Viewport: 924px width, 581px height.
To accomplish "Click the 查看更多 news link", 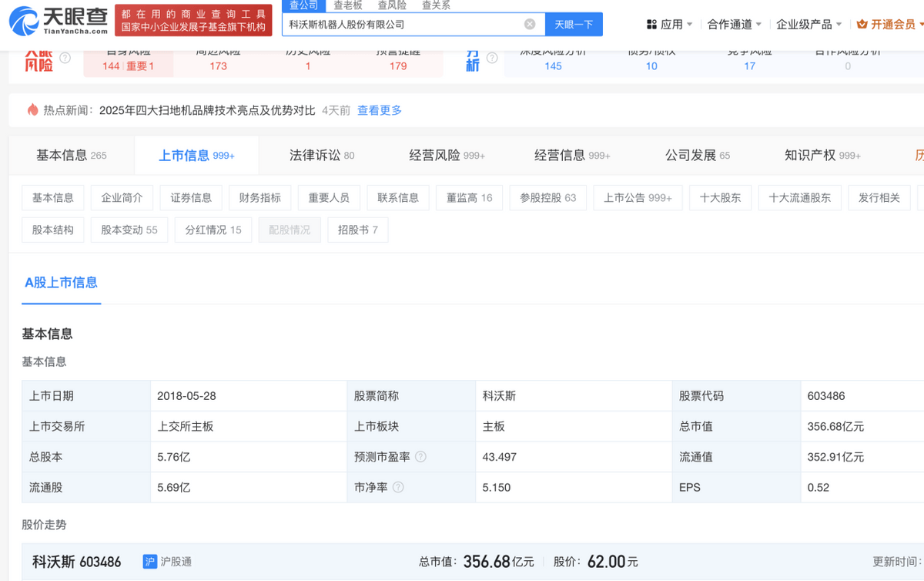I will (x=380, y=110).
